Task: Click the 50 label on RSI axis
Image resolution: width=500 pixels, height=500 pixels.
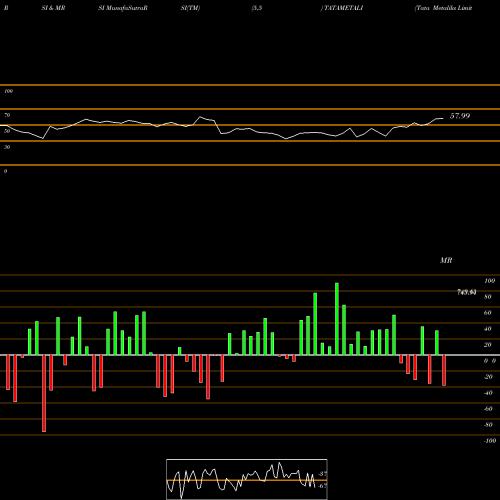Action: [7, 131]
